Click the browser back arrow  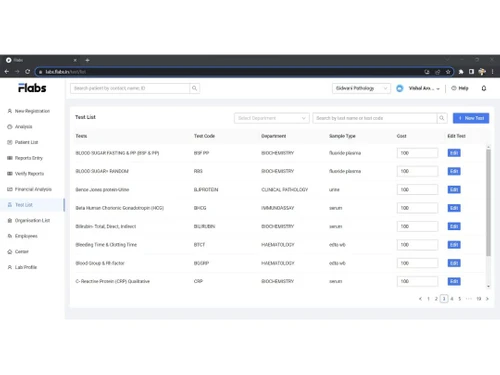(7, 72)
